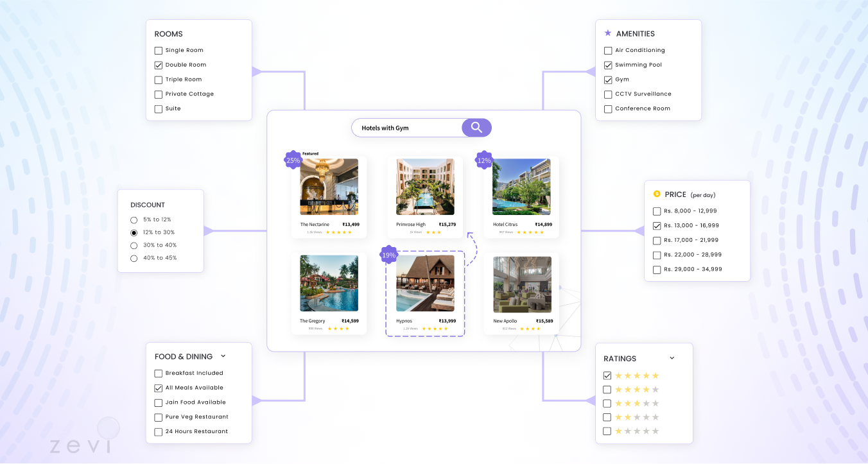
Task: Open the Hypnos hotel thumbnail
Action: pyautogui.click(x=425, y=282)
